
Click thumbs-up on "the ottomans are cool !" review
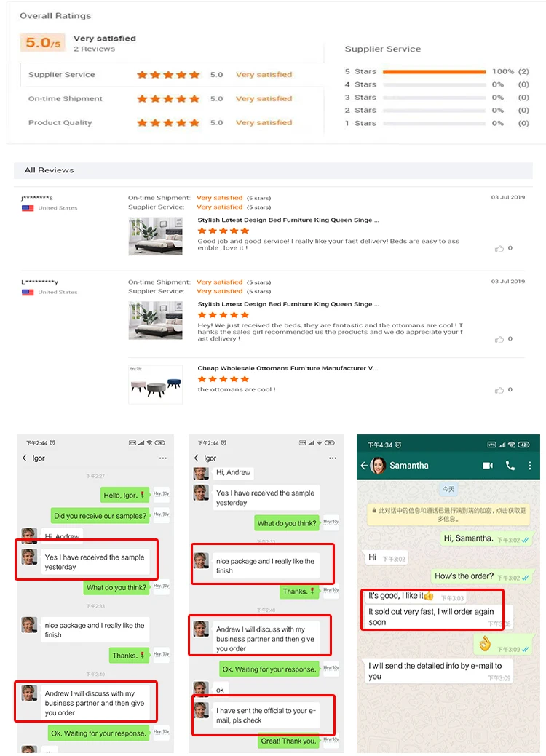499,390
